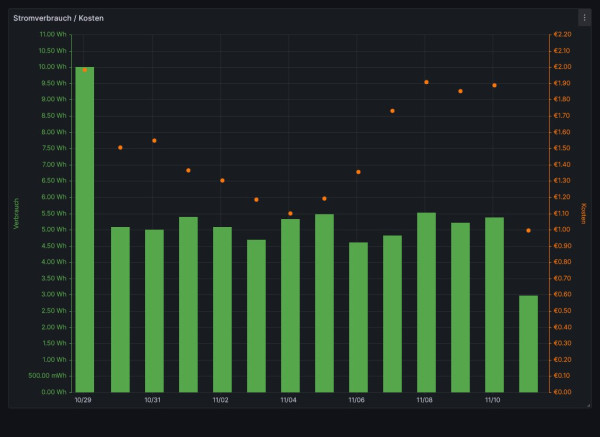Click the orange dot above the 11/04 bar

[290, 213]
